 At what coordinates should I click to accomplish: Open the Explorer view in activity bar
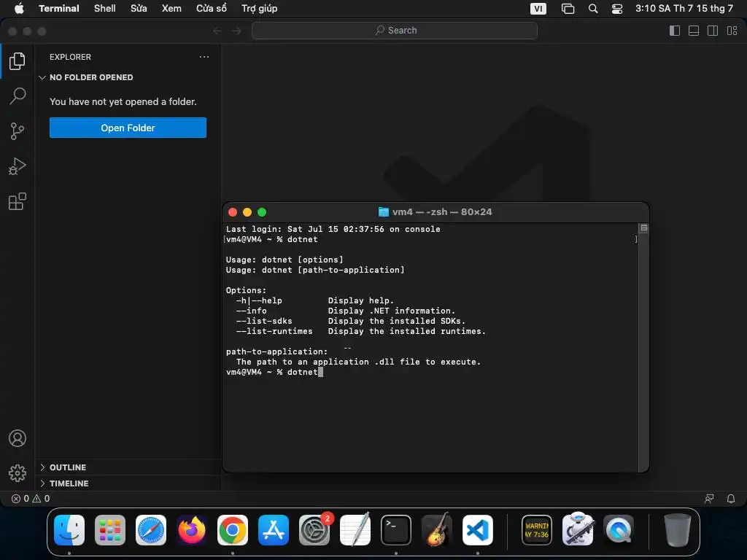[x=18, y=61]
